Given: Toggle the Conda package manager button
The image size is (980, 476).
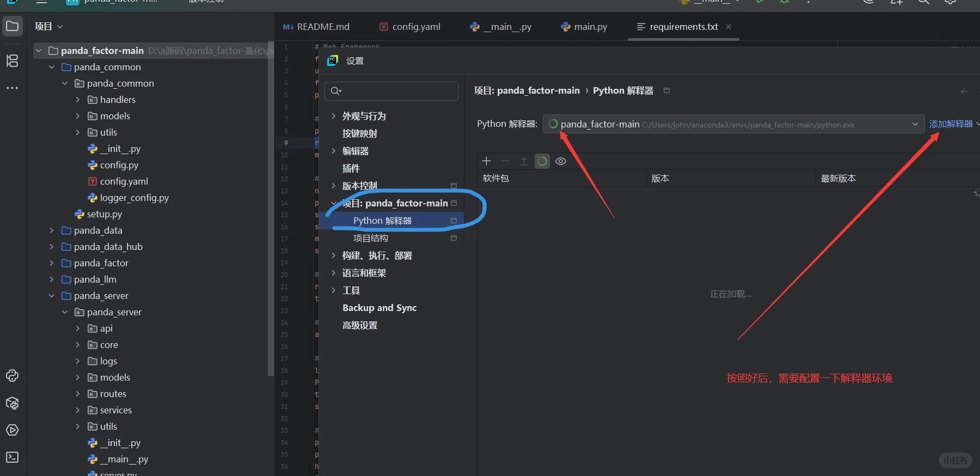Looking at the screenshot, I should [x=542, y=161].
